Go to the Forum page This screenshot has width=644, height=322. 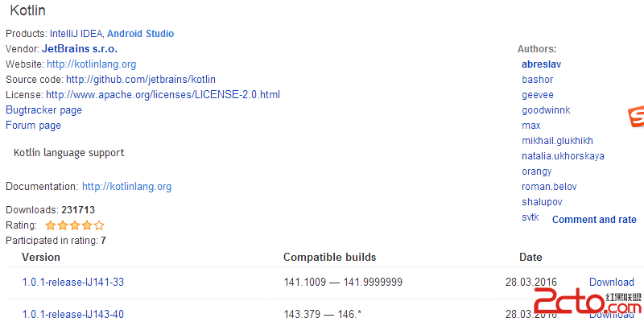click(33, 126)
